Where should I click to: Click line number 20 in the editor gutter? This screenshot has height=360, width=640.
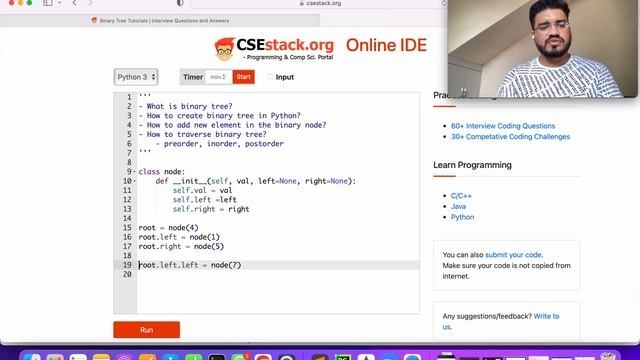(127, 275)
